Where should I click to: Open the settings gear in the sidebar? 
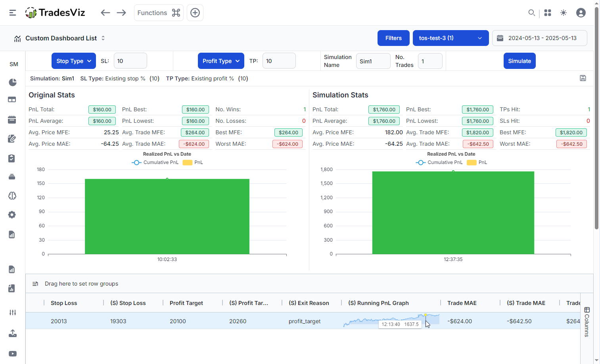pyautogui.click(x=12, y=215)
